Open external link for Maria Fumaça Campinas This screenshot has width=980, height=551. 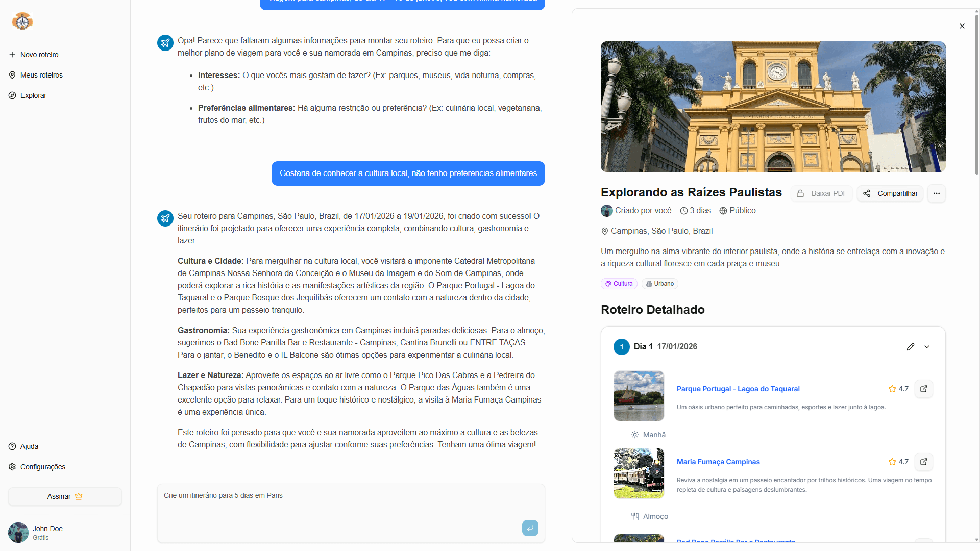pos(924,462)
